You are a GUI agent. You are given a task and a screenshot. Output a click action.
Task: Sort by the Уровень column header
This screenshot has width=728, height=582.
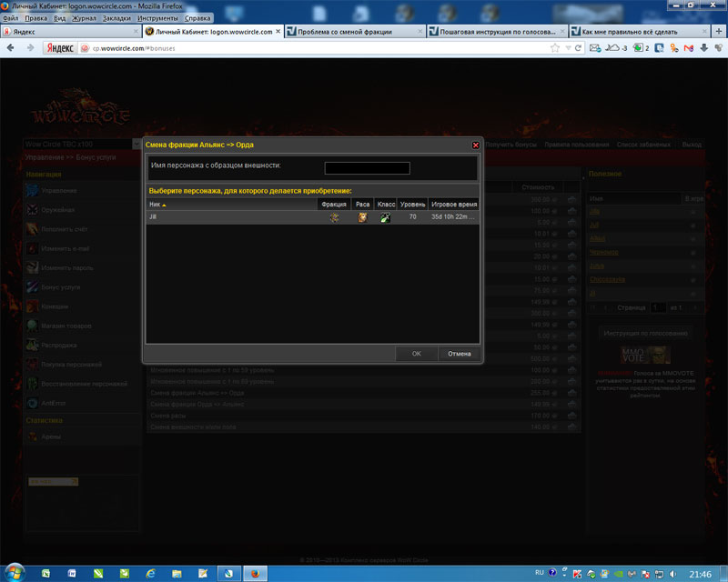[x=412, y=205]
